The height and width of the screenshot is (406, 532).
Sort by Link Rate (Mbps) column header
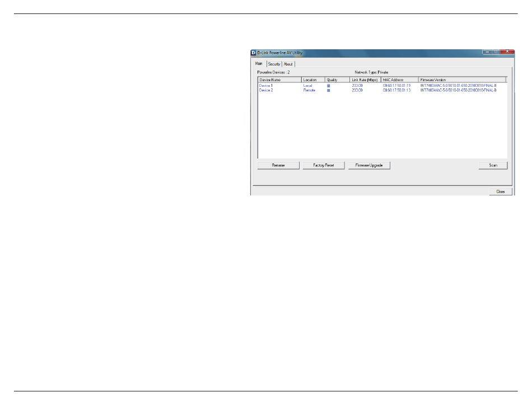pos(366,80)
